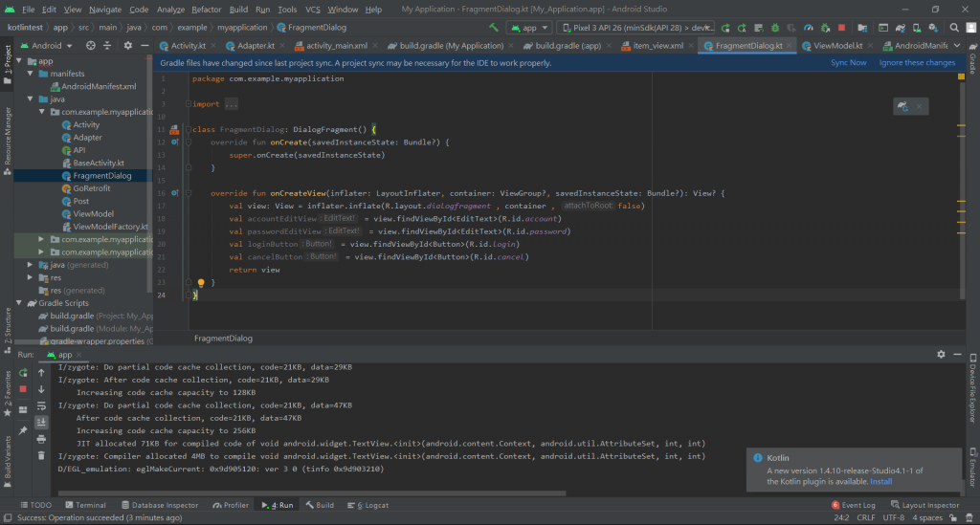980x525 pixels.
Task: Click Sync Project with Gradle Files icon
Action: point(900,28)
